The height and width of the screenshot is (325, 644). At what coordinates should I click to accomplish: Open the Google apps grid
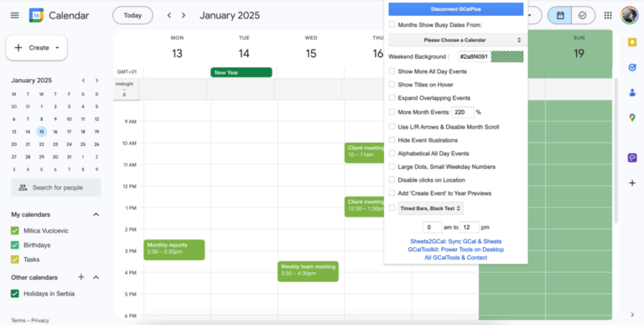point(608,15)
